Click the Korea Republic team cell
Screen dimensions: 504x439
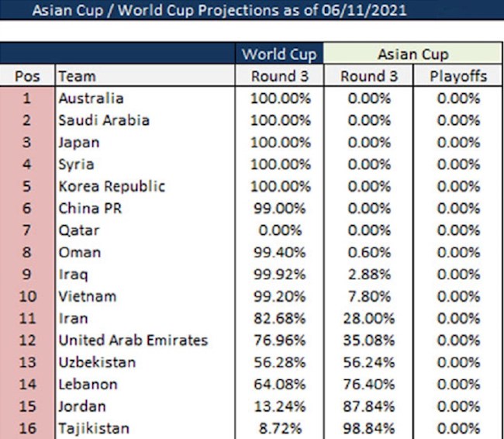tap(112, 186)
